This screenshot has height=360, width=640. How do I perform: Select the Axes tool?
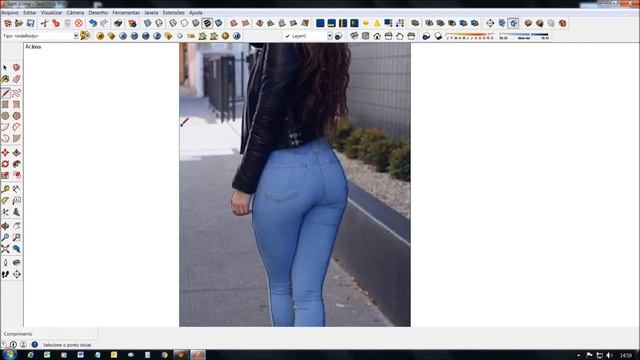(x=5, y=212)
